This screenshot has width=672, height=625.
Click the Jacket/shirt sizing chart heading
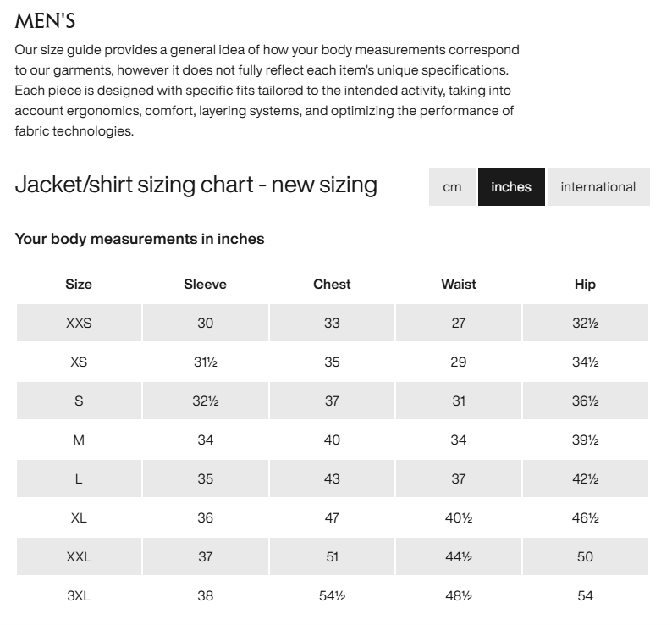[x=196, y=185]
